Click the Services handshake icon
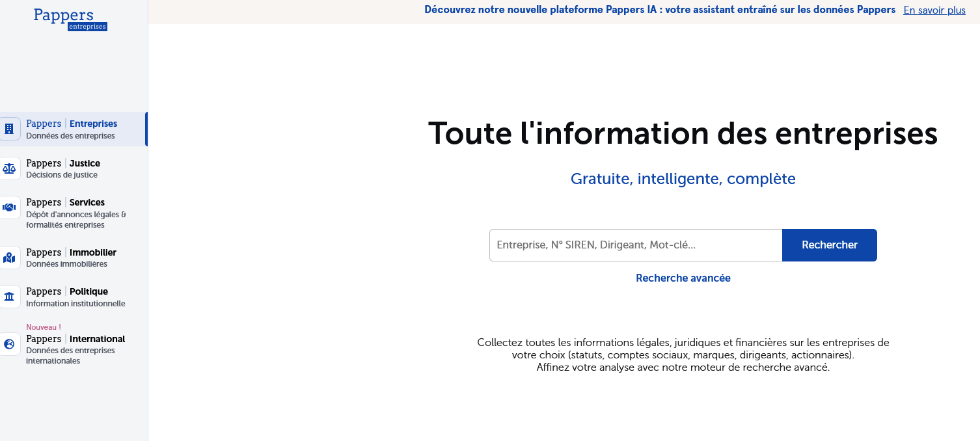 [9, 207]
